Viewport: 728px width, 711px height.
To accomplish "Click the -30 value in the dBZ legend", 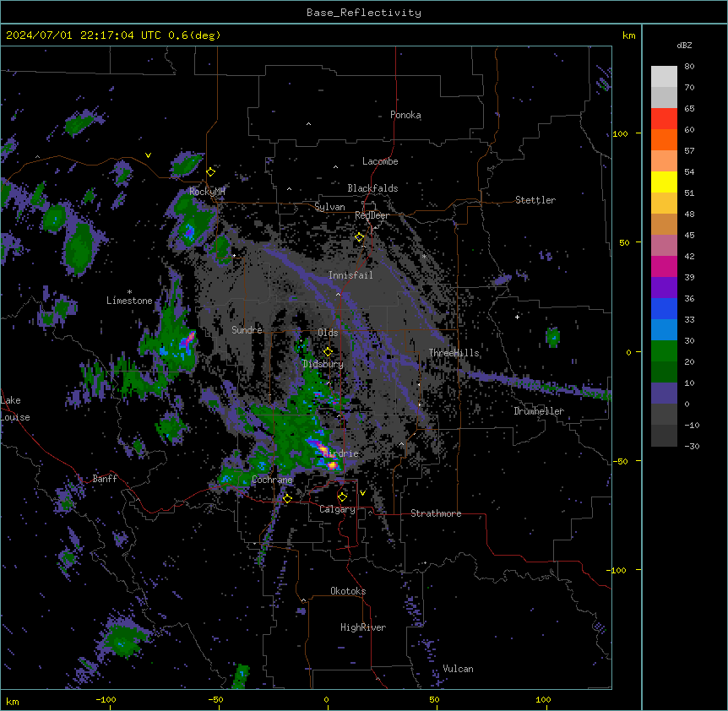I will click(x=692, y=446).
